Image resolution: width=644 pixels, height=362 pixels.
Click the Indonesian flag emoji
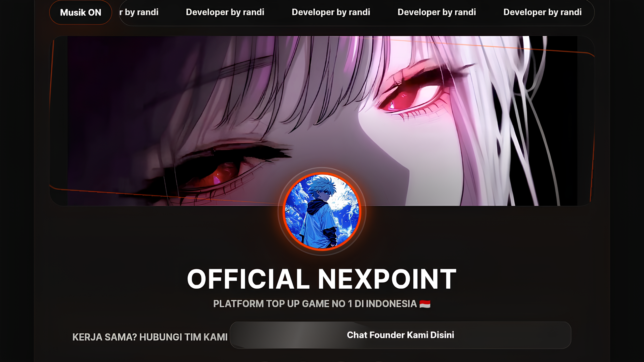click(x=425, y=304)
